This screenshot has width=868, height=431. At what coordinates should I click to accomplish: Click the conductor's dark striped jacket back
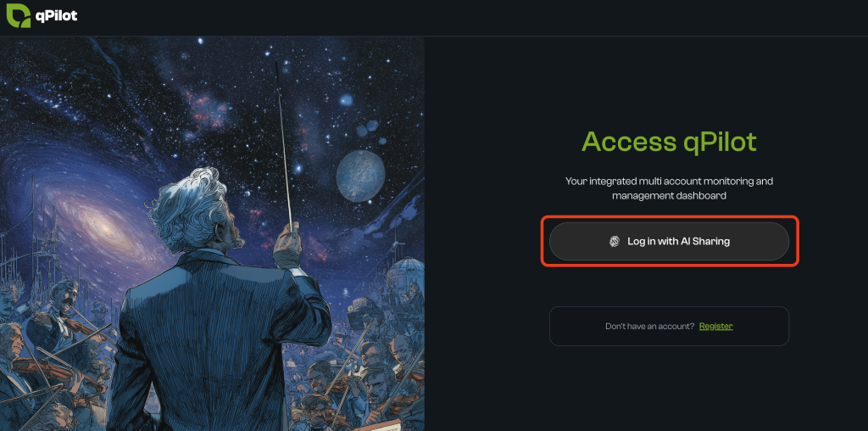coord(216,344)
